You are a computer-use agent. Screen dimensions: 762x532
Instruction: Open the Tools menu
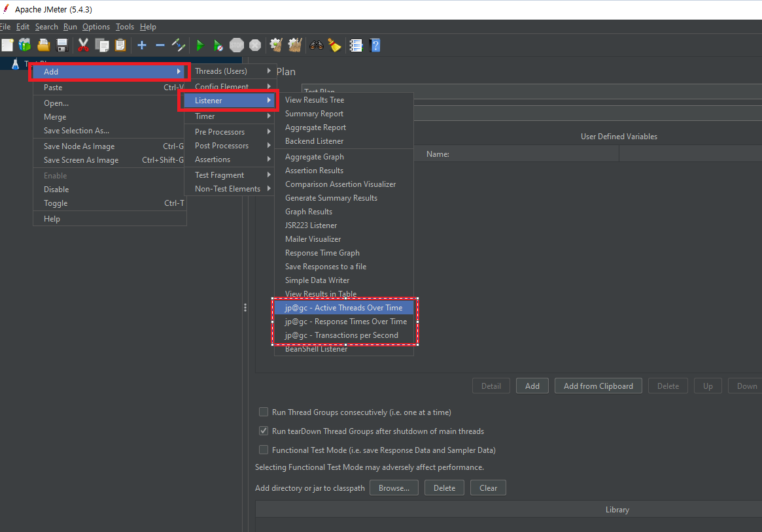[124, 27]
